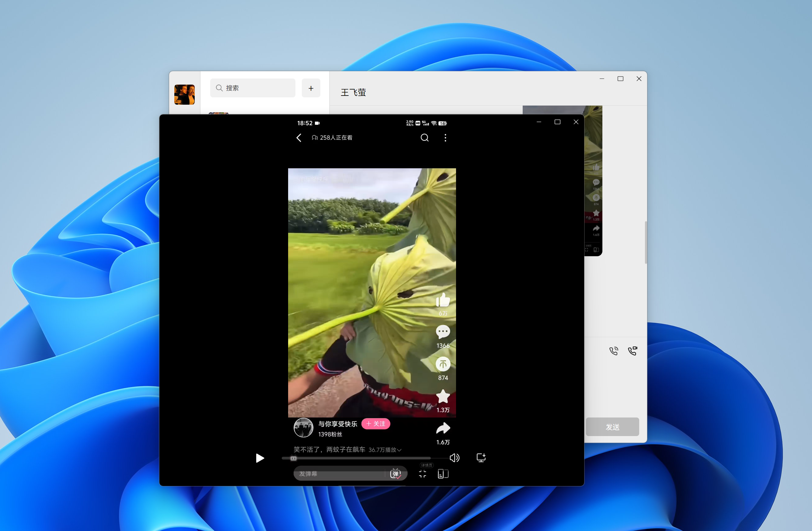Tap the back arrow in video player
The image size is (812, 531).
coord(299,138)
